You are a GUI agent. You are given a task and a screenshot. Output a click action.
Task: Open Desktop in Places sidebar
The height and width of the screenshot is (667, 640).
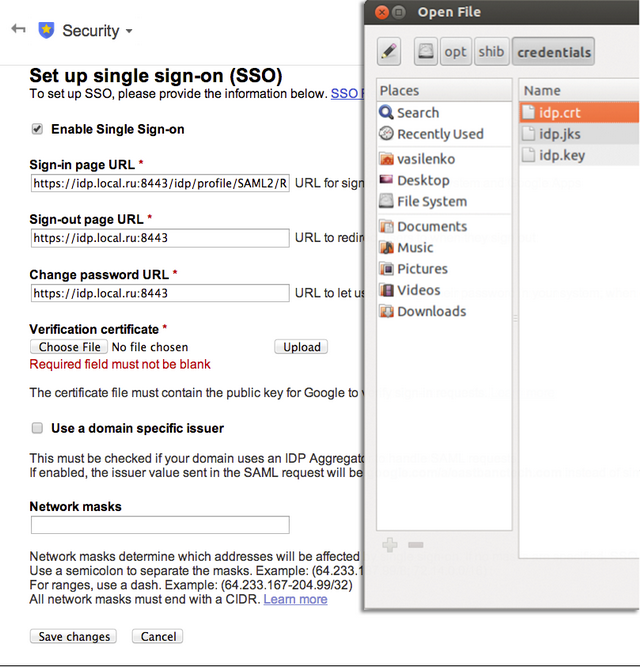pyautogui.click(x=444, y=180)
